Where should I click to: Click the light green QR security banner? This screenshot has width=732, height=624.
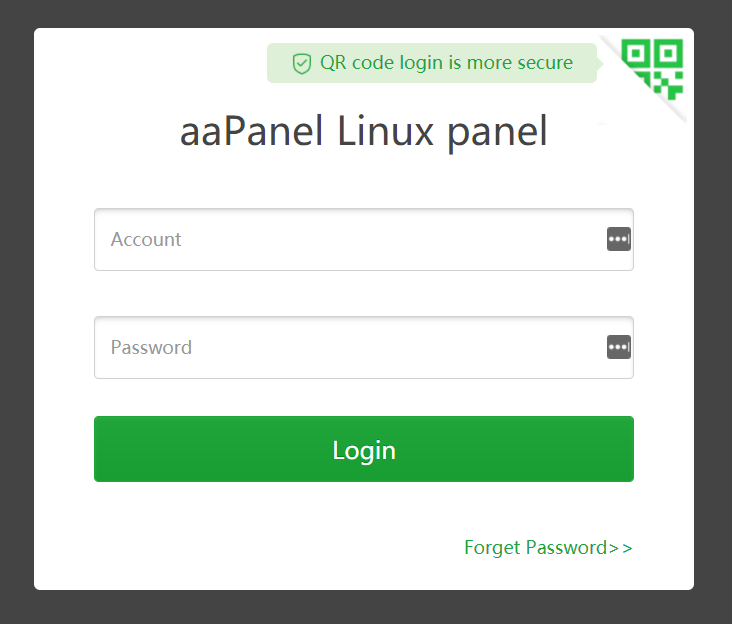click(432, 63)
